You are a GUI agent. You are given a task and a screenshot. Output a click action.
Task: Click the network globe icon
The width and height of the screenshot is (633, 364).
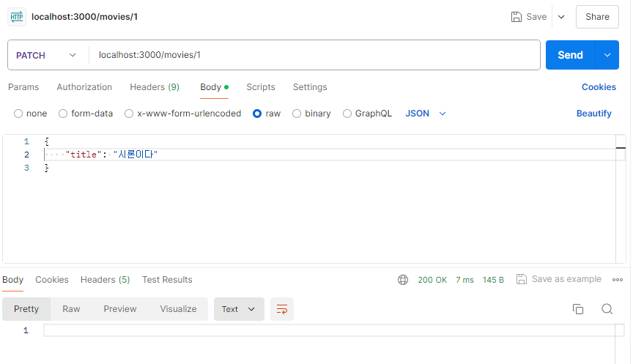point(403,280)
